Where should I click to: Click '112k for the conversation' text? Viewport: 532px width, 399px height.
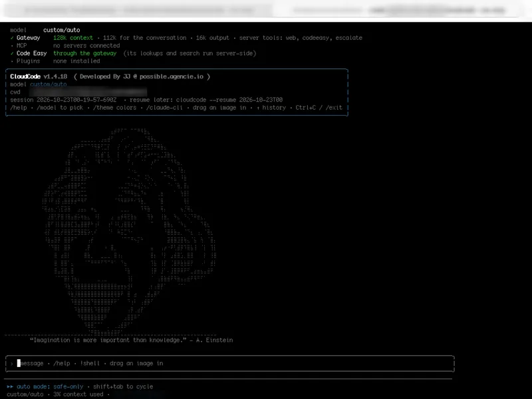[x=144, y=38]
